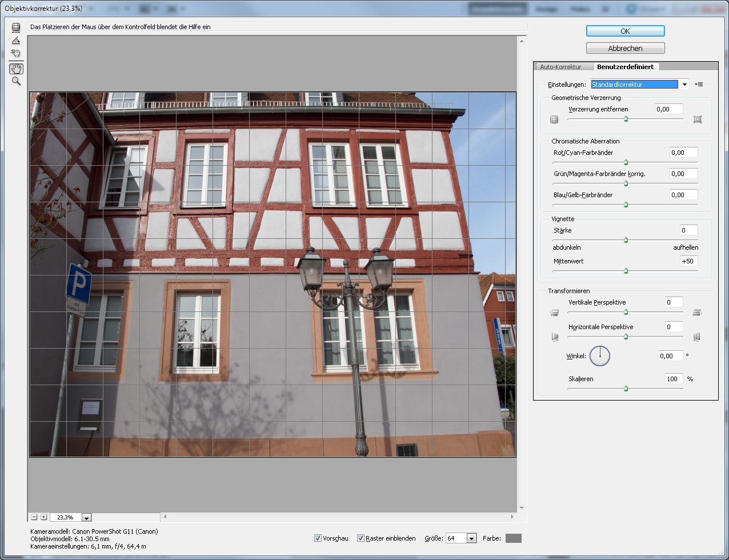Open the zoom percentage dropdown
The image size is (729, 560).
(86, 518)
